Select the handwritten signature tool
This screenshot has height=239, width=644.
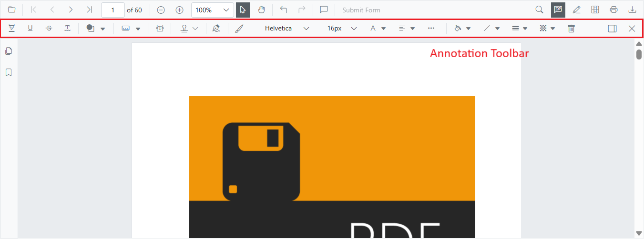click(216, 29)
